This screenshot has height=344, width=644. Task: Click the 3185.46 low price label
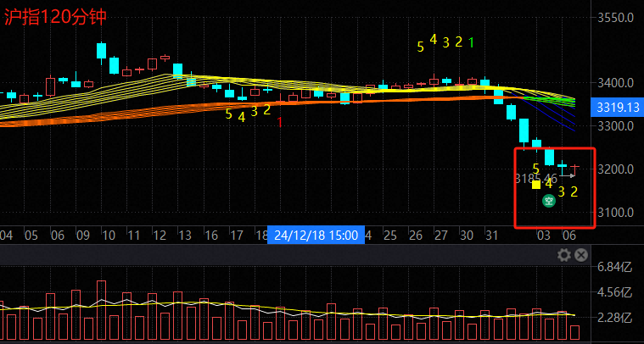coord(536,178)
